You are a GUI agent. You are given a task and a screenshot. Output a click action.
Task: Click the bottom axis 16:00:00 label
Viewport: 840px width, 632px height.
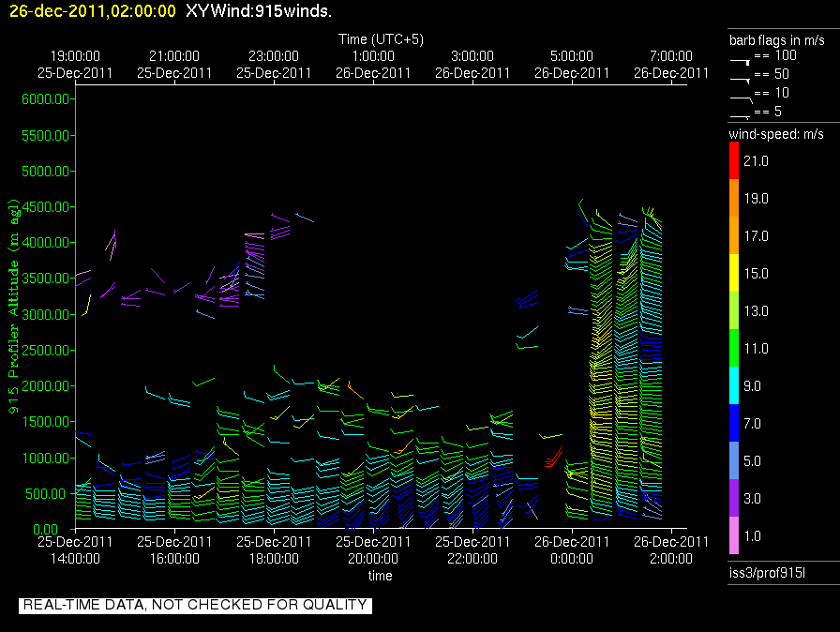pyautogui.click(x=174, y=559)
